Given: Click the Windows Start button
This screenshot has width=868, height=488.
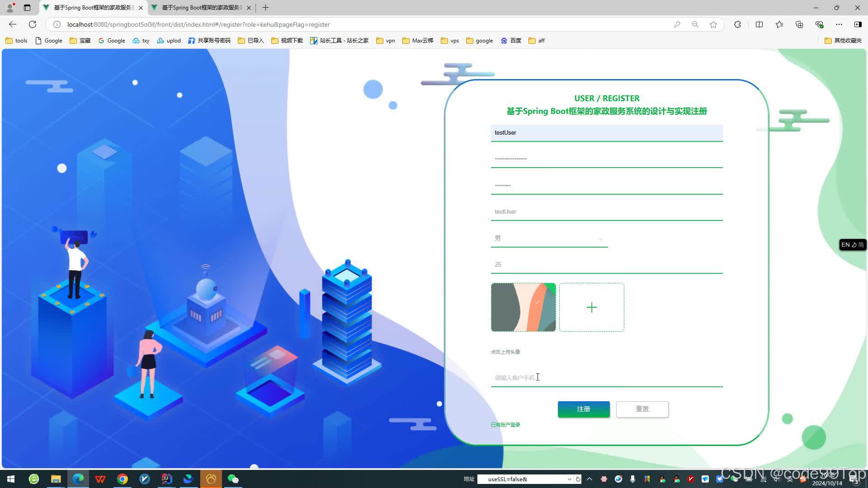Looking at the screenshot, I should coord(10,479).
